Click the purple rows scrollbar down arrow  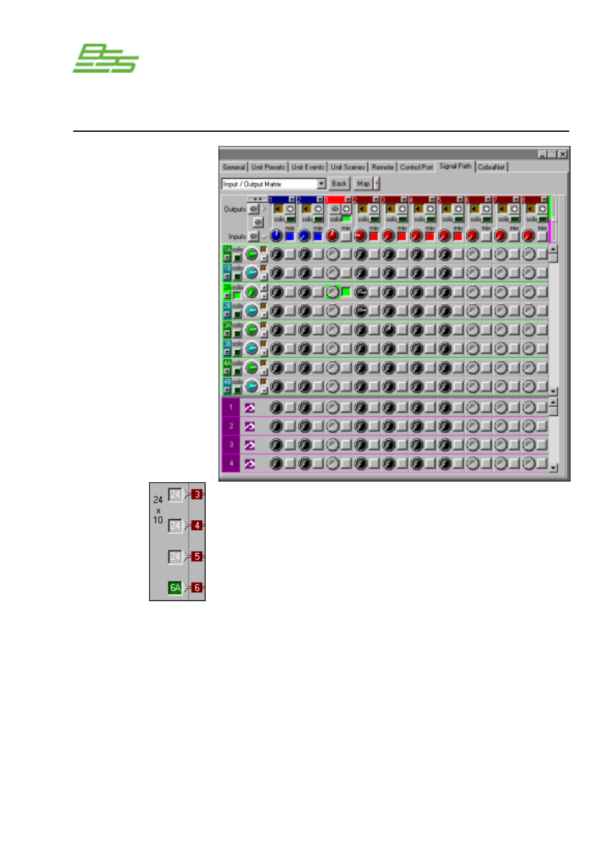point(553,468)
